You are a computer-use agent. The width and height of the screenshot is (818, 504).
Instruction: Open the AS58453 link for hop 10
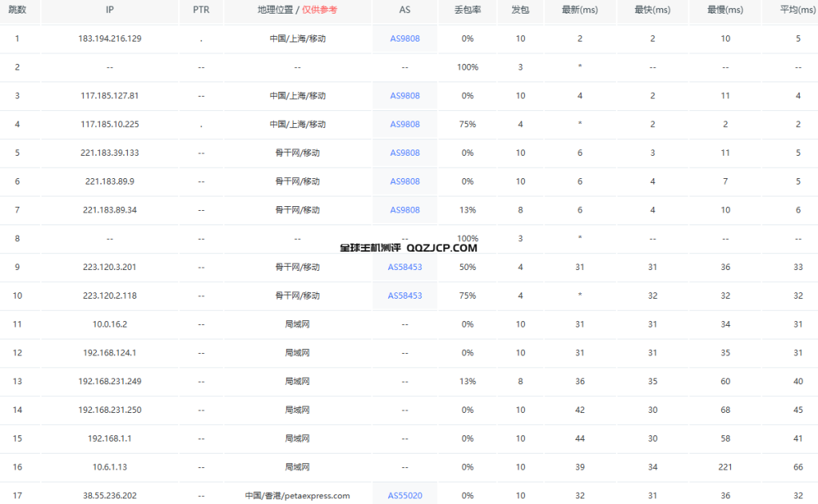coord(404,296)
